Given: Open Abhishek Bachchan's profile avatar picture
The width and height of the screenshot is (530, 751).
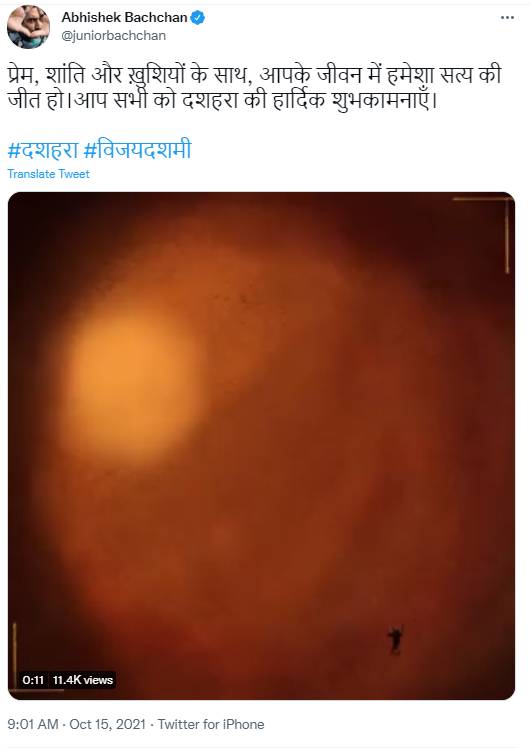Looking at the screenshot, I should (x=28, y=27).
